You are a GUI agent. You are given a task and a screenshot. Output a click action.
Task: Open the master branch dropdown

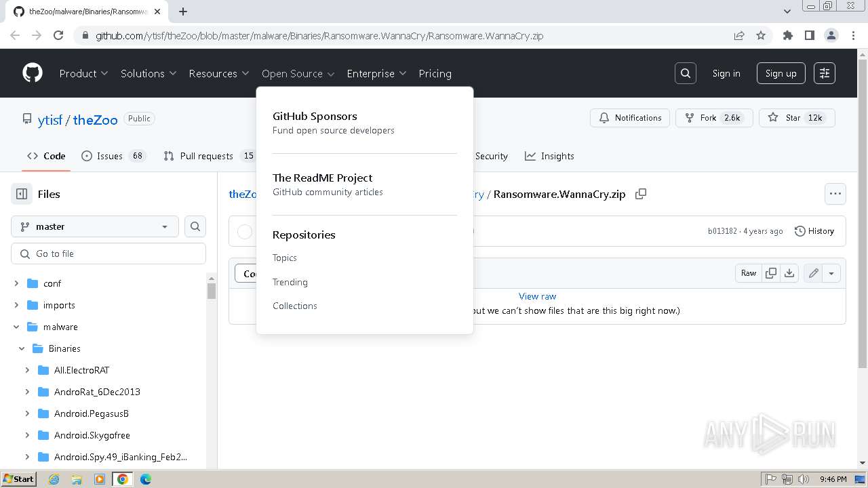click(x=95, y=226)
